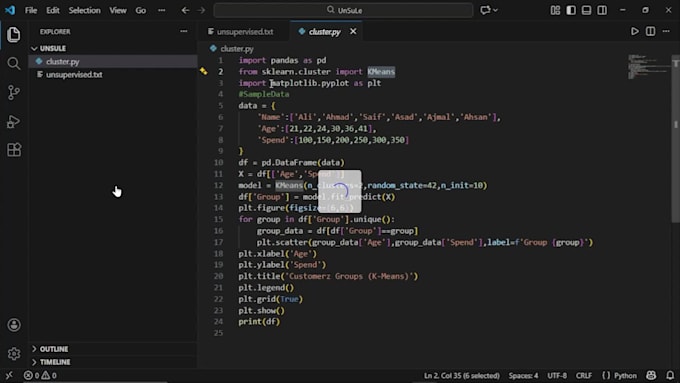The height and width of the screenshot is (383, 680).
Task: Go back with the left arrow
Action: 185,10
